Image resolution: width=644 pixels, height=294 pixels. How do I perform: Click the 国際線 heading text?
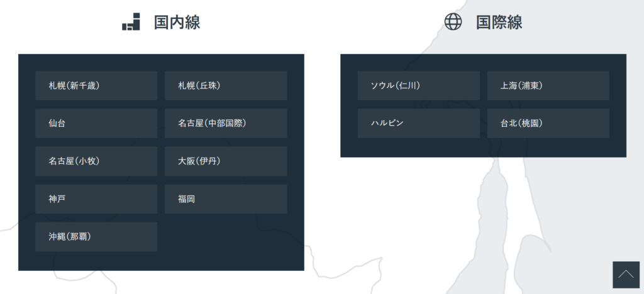(499, 23)
